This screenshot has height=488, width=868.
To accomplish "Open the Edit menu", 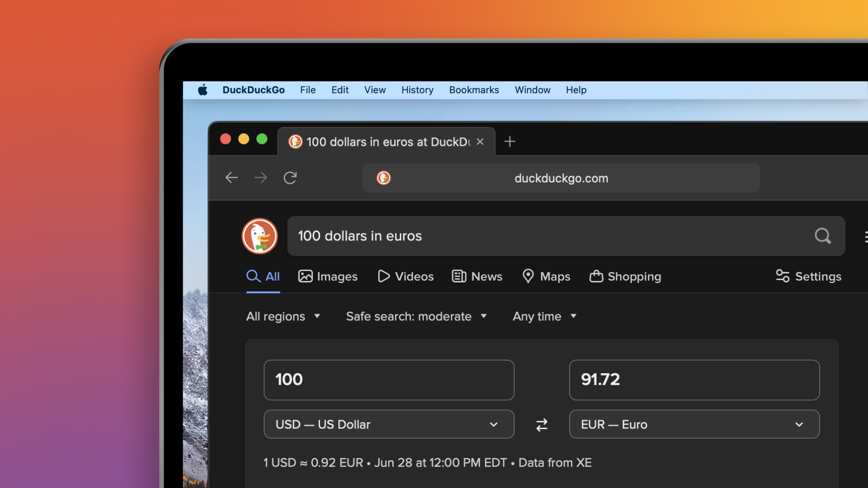I will point(340,90).
